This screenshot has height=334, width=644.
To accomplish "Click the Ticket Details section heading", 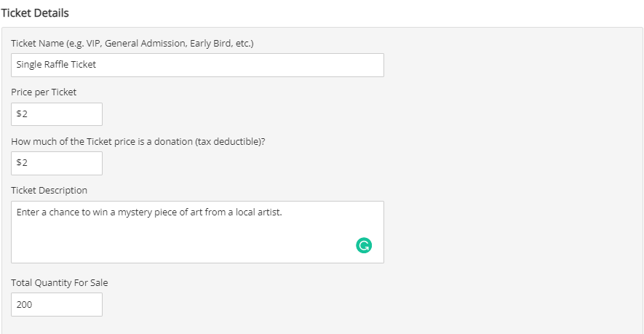I will point(35,13).
